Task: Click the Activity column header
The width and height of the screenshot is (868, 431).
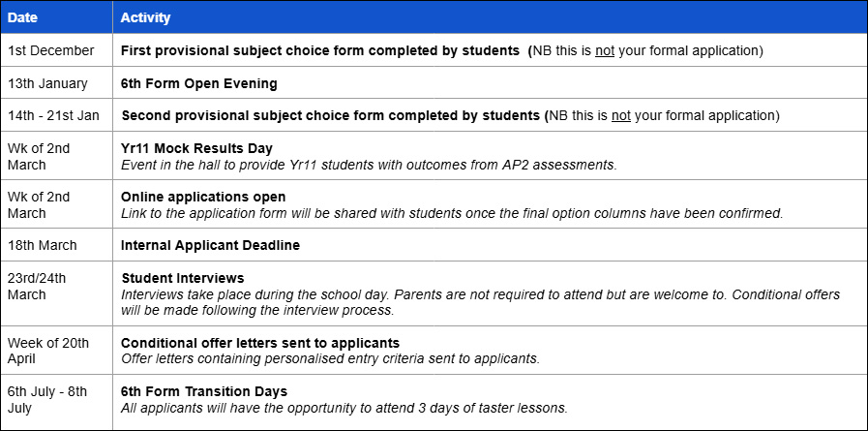Action: pyautogui.click(x=144, y=17)
